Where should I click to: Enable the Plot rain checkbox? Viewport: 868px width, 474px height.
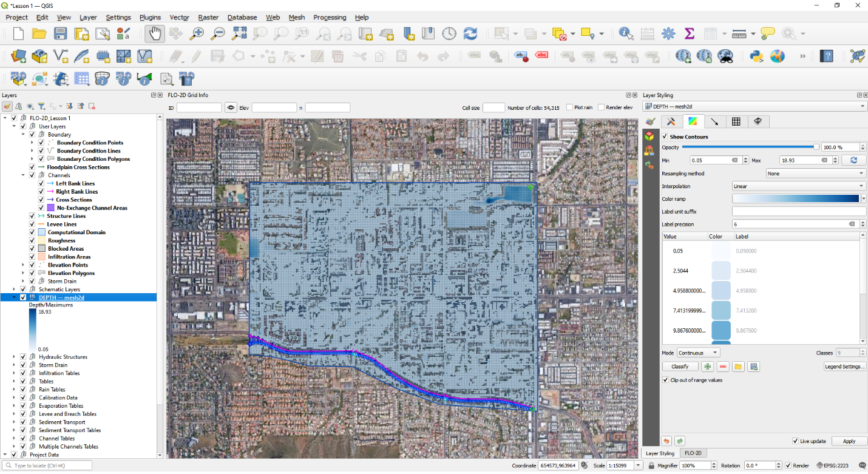pos(569,107)
